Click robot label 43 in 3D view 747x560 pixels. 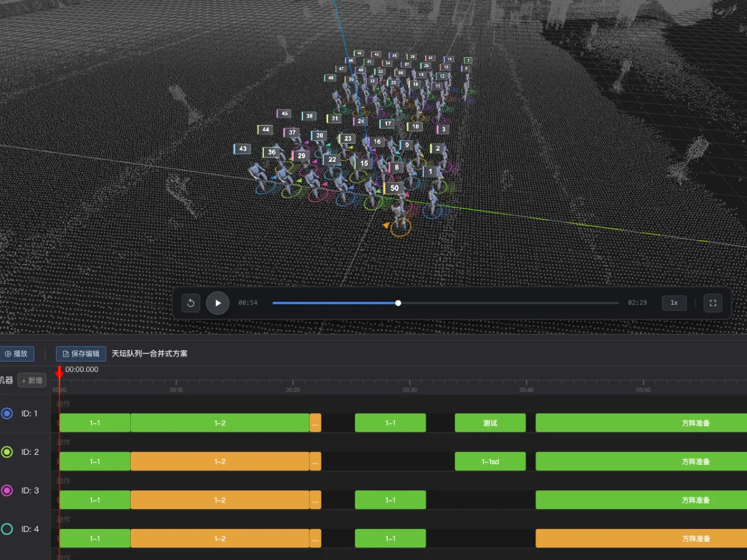[x=242, y=149]
